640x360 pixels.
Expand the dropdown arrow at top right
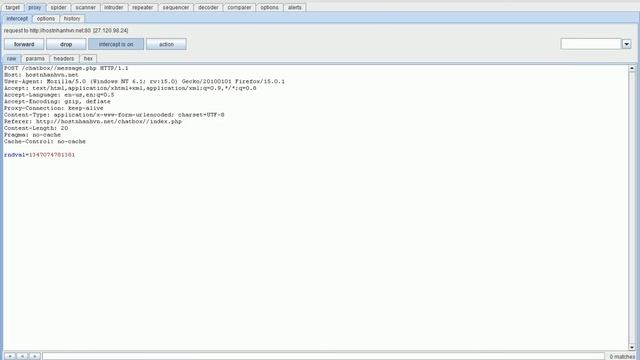(x=627, y=44)
